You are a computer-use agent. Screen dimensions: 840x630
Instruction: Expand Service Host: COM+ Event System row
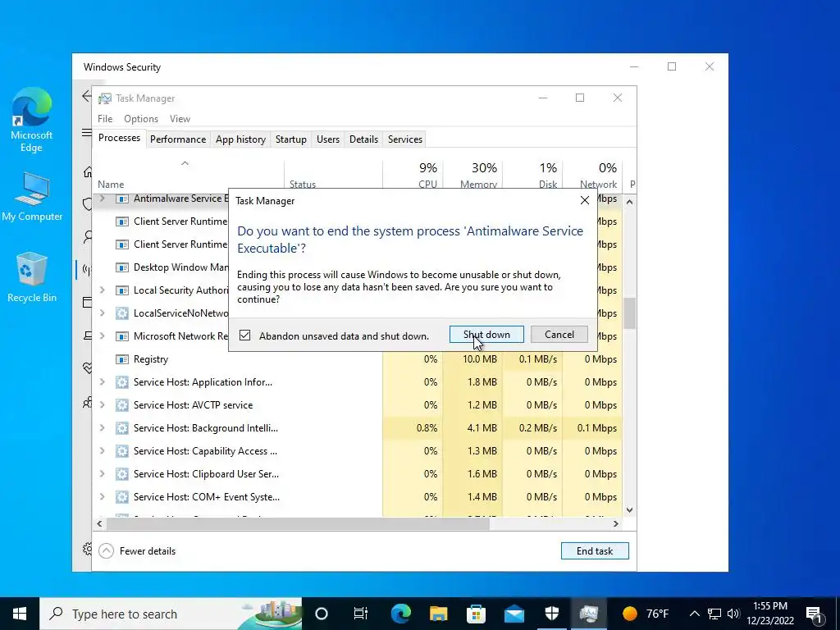tap(103, 497)
